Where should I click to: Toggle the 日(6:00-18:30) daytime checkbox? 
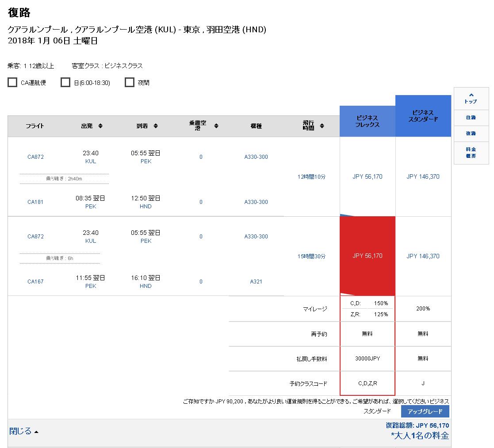pyautogui.click(x=65, y=83)
